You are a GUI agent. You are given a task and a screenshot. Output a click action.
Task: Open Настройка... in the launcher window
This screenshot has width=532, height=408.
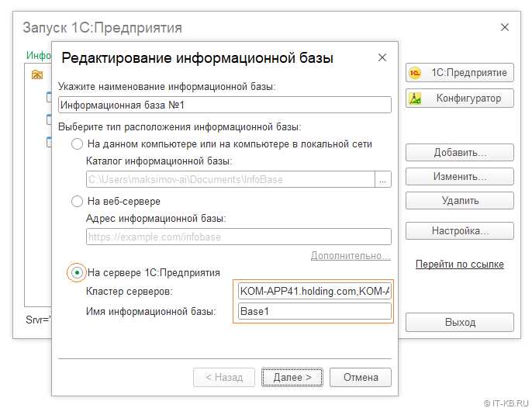click(x=459, y=231)
